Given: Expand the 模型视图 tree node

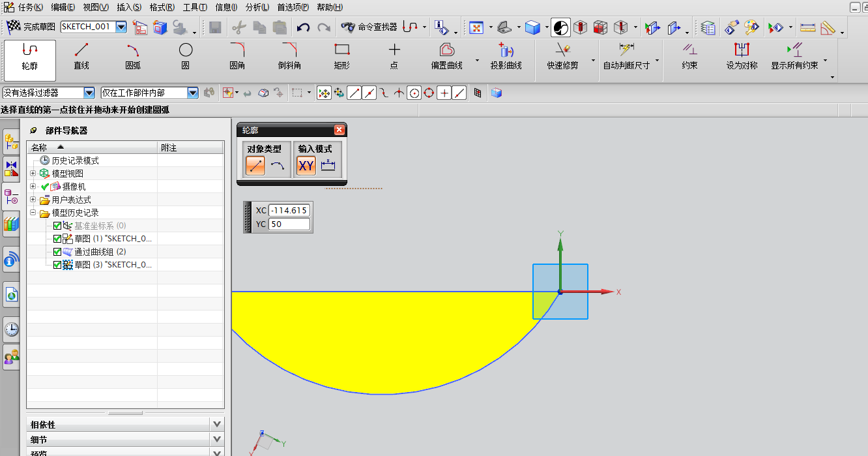Looking at the screenshot, I should [x=33, y=174].
